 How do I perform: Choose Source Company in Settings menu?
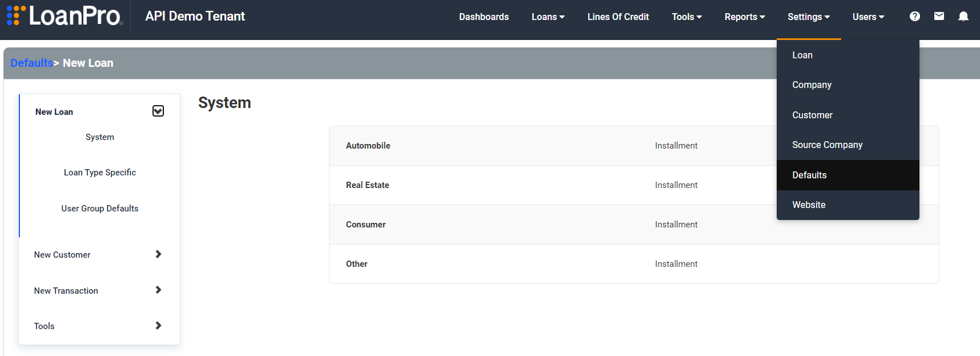[848, 145]
